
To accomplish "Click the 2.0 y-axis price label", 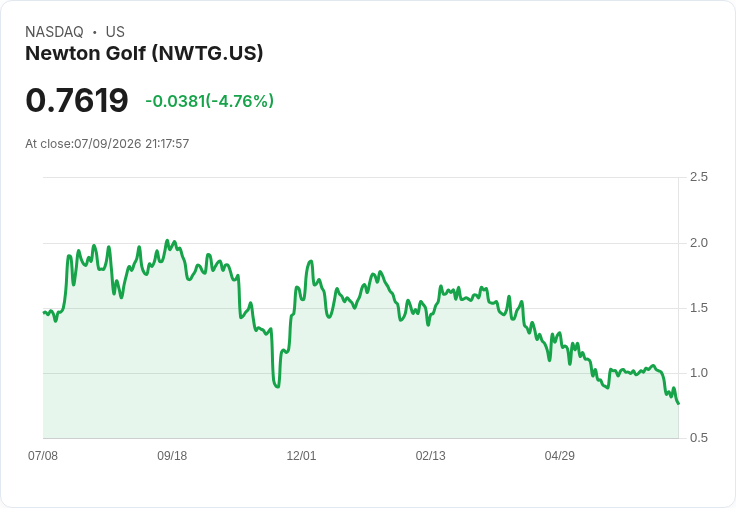I will (x=698, y=243).
